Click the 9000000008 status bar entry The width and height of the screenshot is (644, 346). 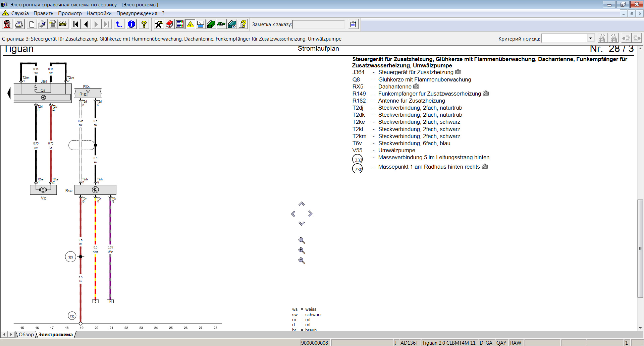(315, 343)
